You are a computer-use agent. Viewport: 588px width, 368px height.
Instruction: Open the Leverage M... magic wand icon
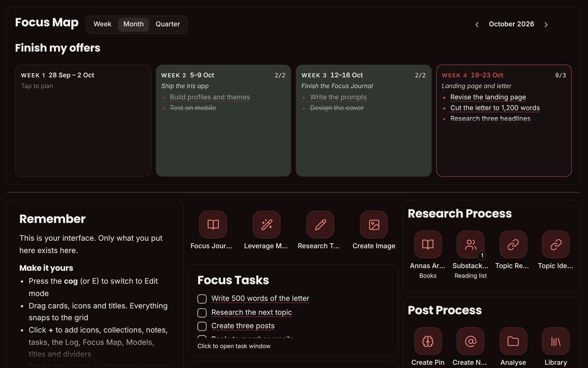click(266, 224)
